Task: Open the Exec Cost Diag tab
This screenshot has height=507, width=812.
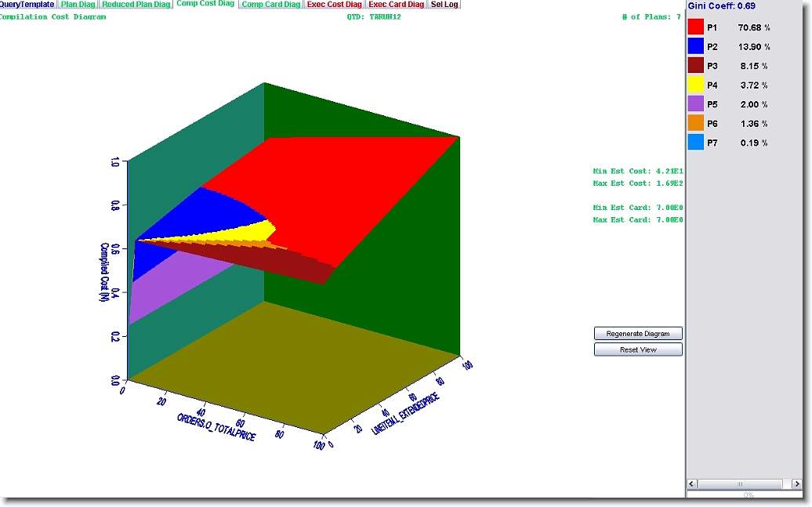Action: pyautogui.click(x=335, y=5)
